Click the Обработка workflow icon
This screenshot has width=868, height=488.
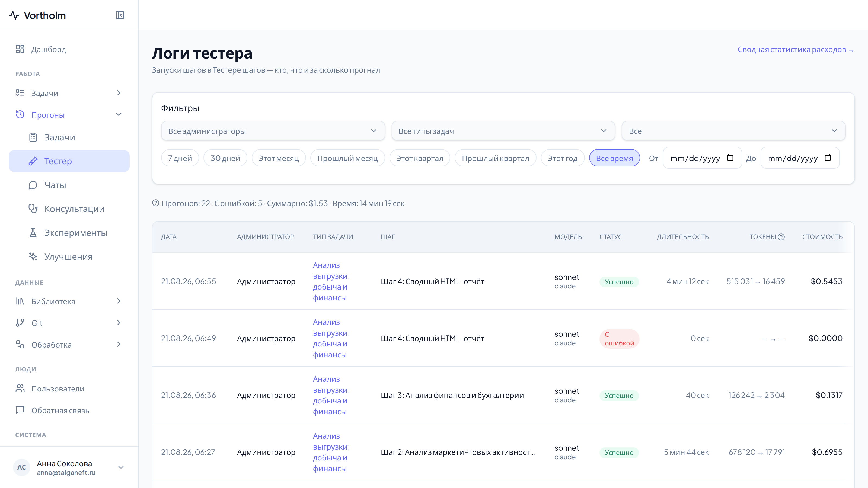[x=20, y=345]
